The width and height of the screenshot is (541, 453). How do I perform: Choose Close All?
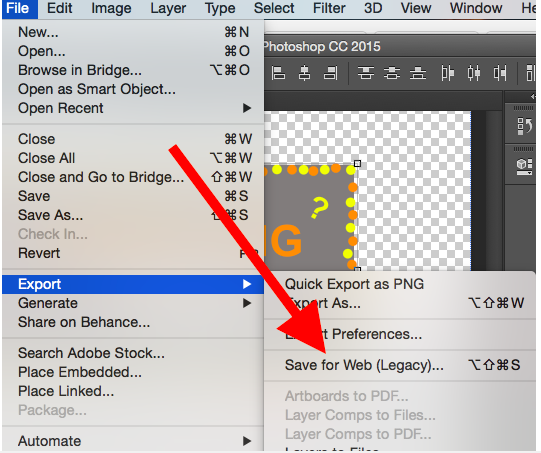pos(133,158)
